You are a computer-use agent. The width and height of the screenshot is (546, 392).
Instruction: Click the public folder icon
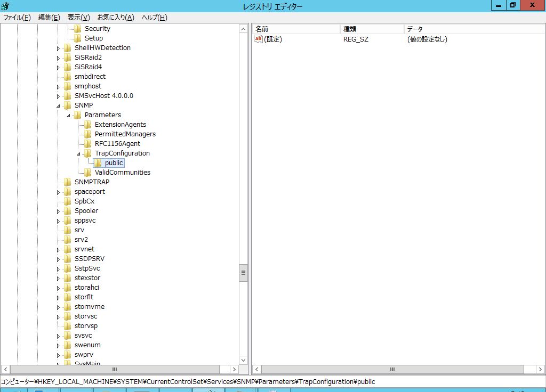coord(98,163)
